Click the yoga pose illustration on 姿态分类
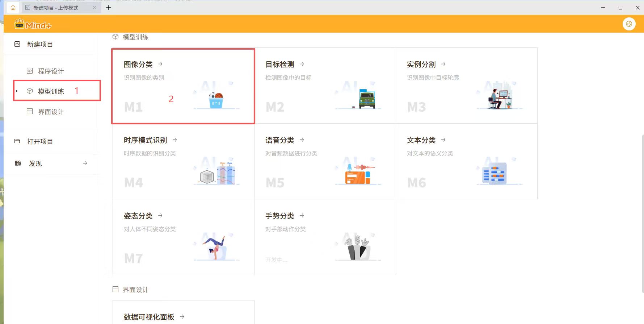Viewport: 644px width, 324px height. click(216, 247)
